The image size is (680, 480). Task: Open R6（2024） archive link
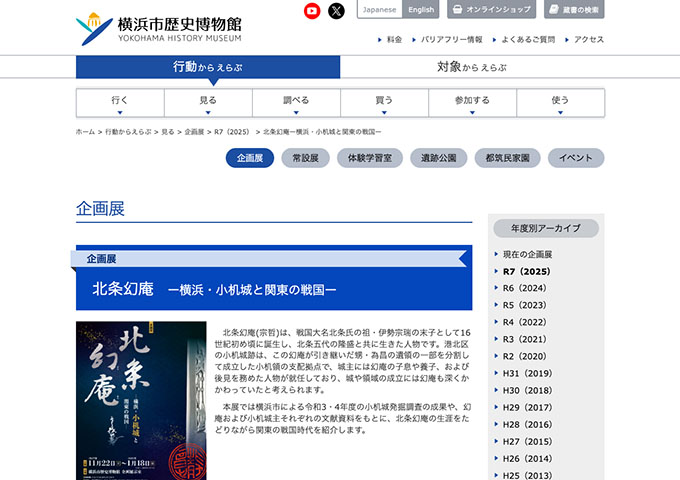[524, 288]
